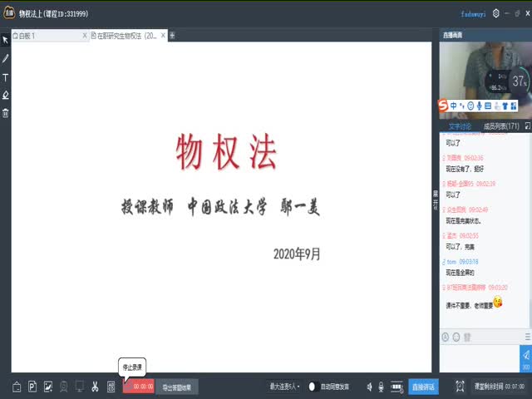Click the alarm clock timer icon
This screenshot has height=399, width=532.
tap(460, 387)
